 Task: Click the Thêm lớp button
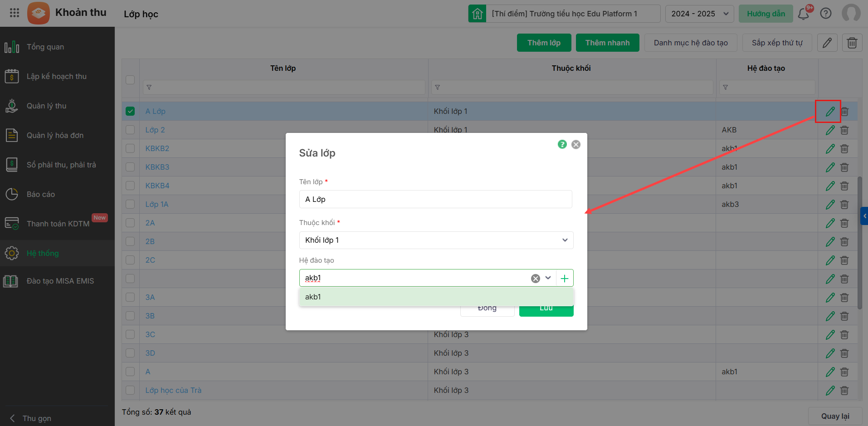pos(544,43)
